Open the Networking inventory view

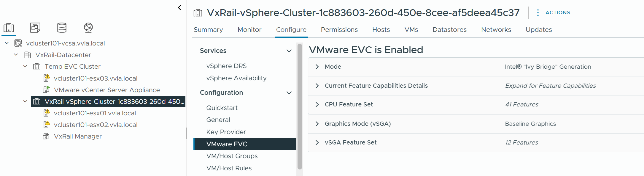click(88, 28)
